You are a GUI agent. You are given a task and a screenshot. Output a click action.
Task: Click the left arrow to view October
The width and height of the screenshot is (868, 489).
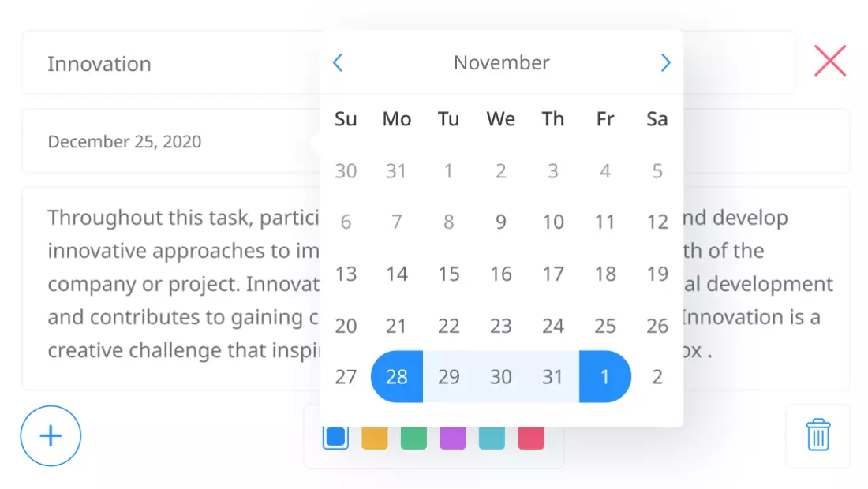(x=337, y=62)
